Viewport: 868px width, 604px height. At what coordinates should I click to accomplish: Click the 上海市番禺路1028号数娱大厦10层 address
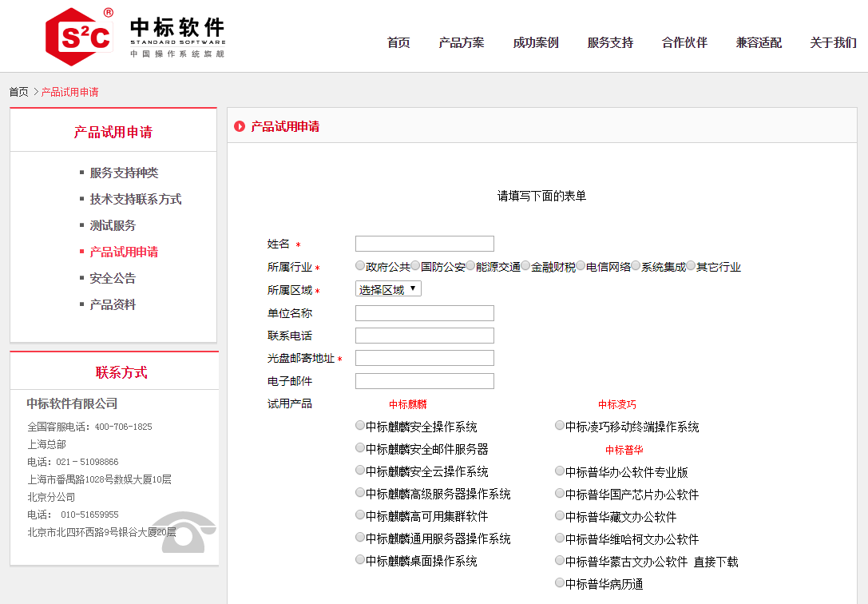[100, 479]
